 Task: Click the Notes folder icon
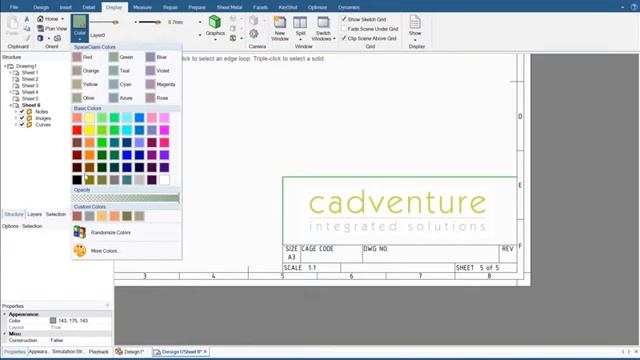click(29, 111)
